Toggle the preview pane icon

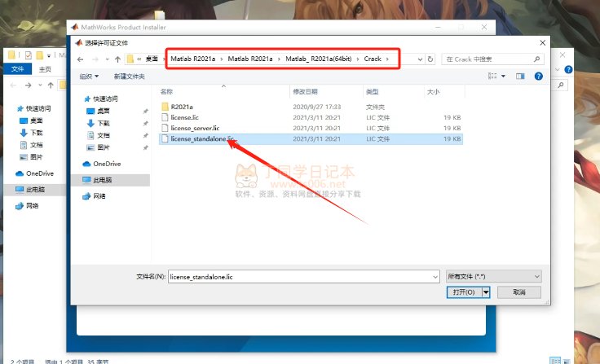coord(520,76)
